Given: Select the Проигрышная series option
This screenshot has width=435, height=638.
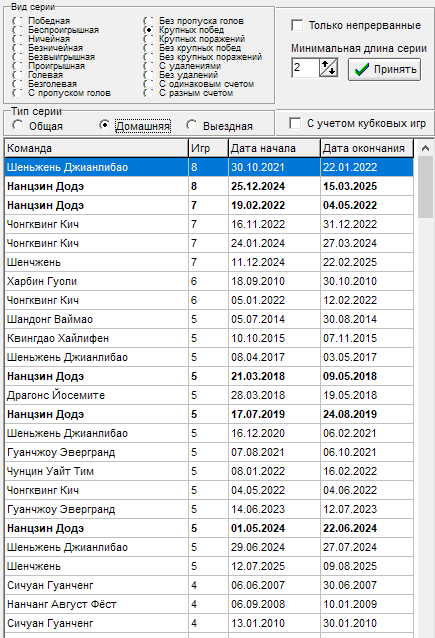Looking at the screenshot, I should click(17, 66).
